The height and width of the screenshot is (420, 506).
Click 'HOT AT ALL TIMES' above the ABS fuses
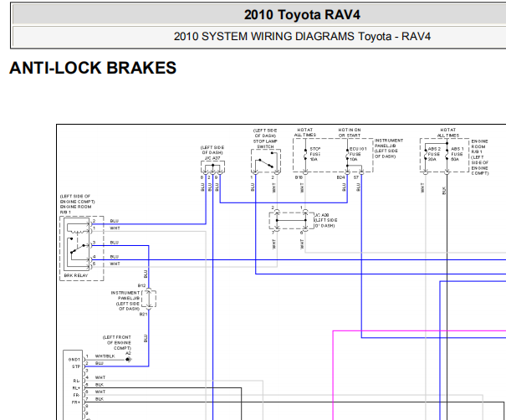448,133
